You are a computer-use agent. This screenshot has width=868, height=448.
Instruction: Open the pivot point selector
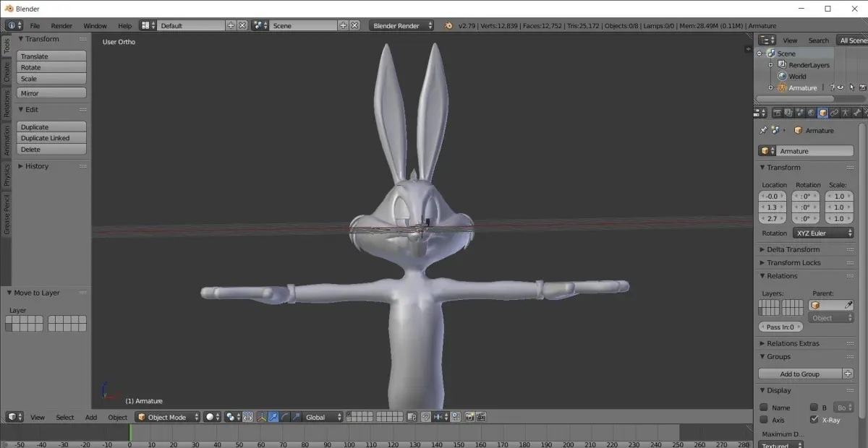pyautogui.click(x=233, y=417)
